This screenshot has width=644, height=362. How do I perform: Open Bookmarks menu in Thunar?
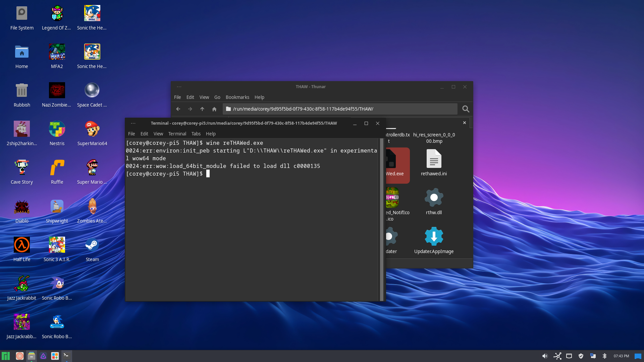coord(237,97)
